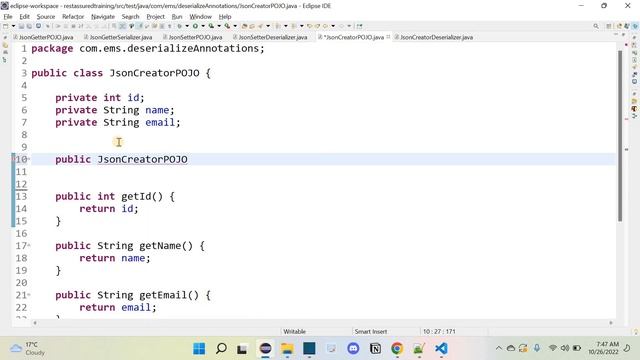Click 'public class JsonCreatorPOJO' on line 3

[x=115, y=73]
